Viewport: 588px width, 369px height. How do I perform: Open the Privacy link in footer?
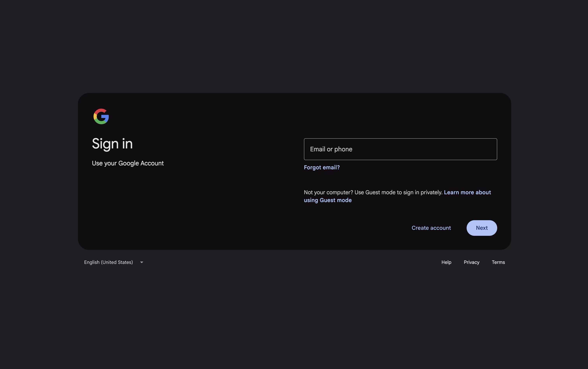point(471,262)
